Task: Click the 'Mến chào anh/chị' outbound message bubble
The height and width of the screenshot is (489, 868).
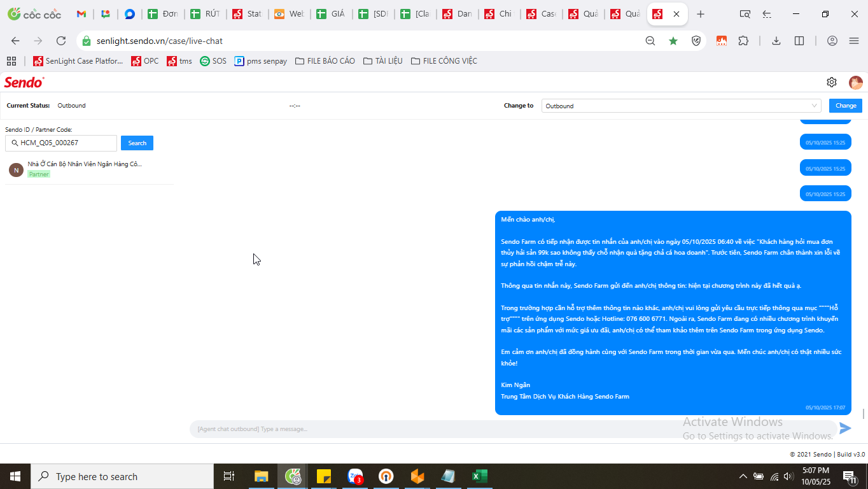Action: (673, 313)
